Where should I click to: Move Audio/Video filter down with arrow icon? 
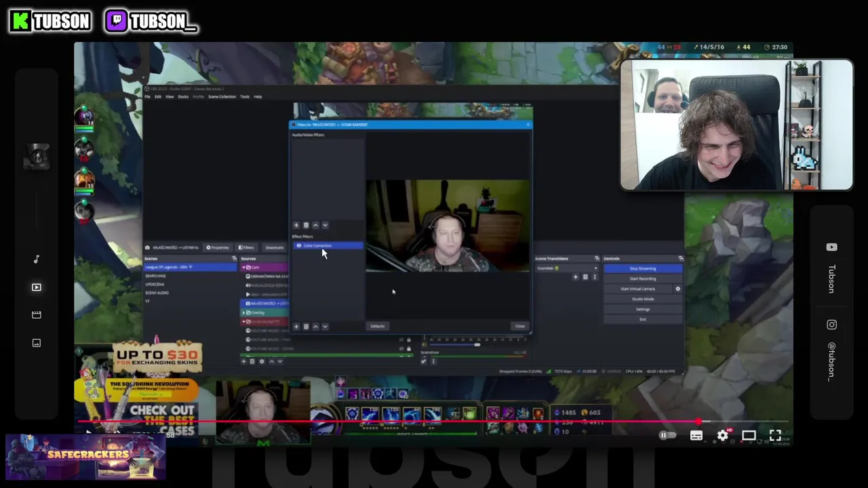(x=325, y=225)
